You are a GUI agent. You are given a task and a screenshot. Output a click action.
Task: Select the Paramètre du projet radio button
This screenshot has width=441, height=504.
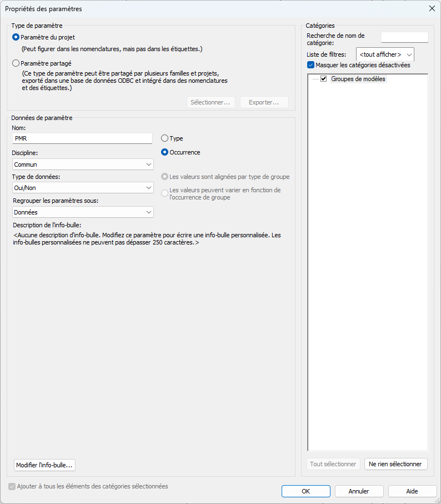16,37
